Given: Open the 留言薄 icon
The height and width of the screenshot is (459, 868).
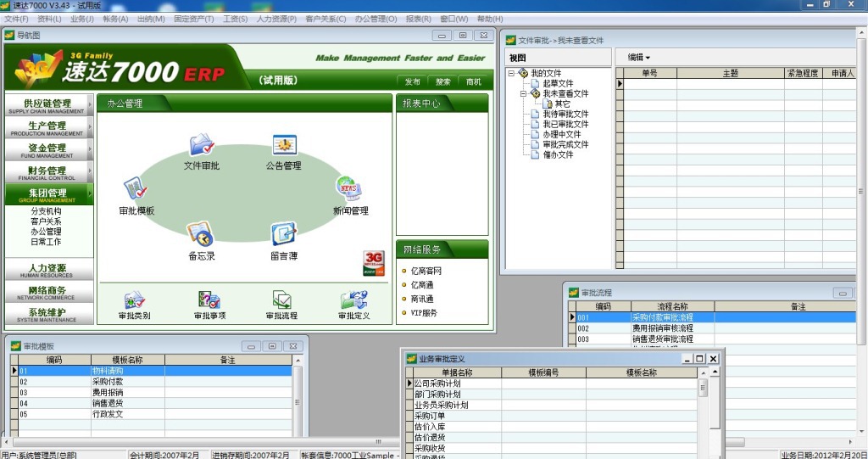Looking at the screenshot, I should pyautogui.click(x=284, y=234).
